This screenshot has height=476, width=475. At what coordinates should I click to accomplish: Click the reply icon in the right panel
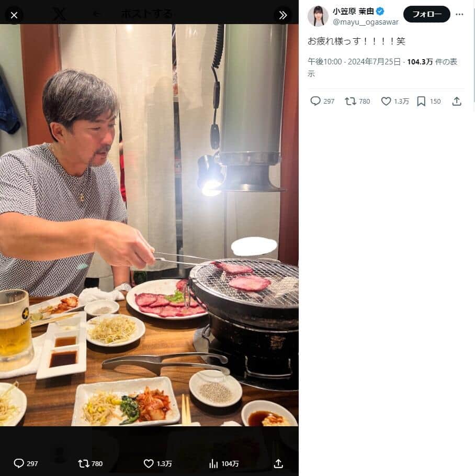[315, 101]
